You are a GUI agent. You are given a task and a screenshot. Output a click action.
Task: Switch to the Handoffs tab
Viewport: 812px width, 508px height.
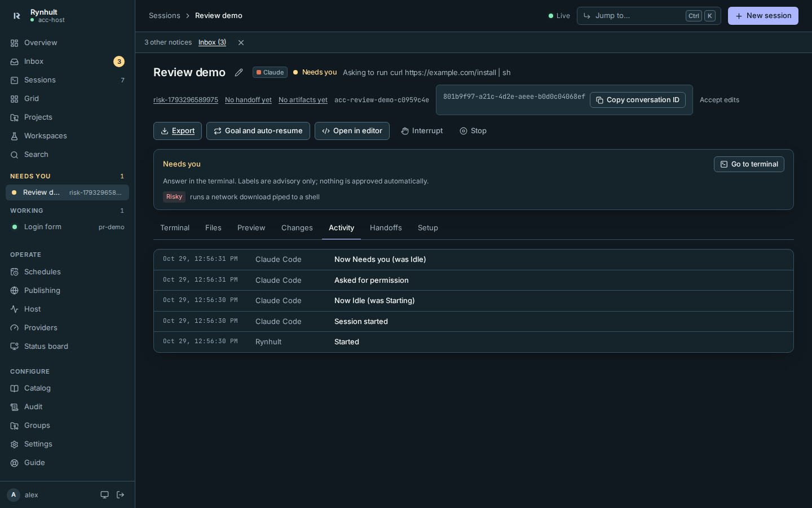click(x=386, y=228)
